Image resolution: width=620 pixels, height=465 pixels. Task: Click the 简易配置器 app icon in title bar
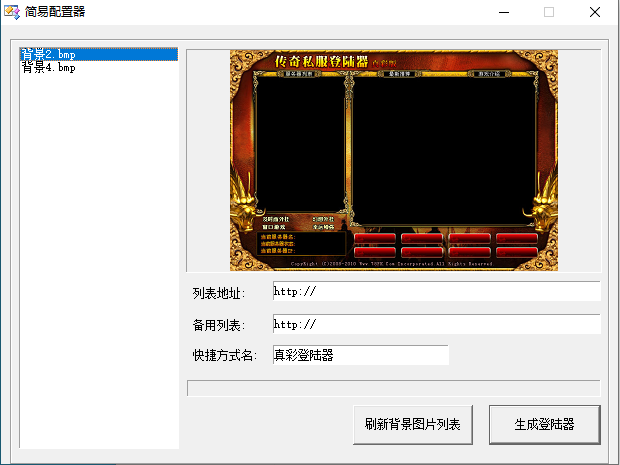click(12, 12)
